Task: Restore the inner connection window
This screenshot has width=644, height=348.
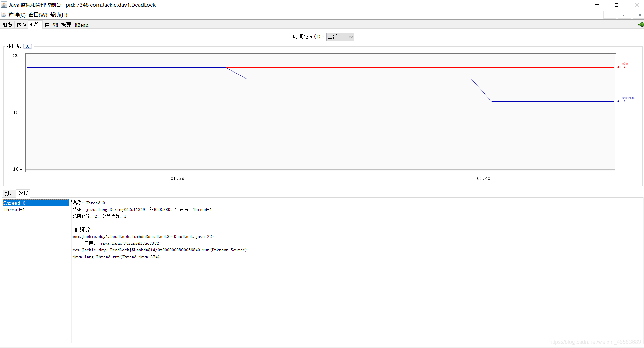Action: point(625,15)
